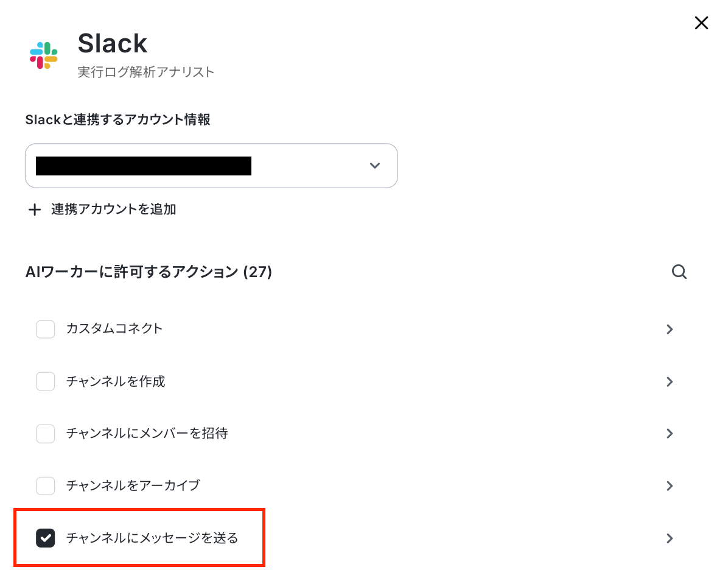728x575 pixels.
Task: Click the AIワーカーに許可するアクション heading
Action: (149, 272)
